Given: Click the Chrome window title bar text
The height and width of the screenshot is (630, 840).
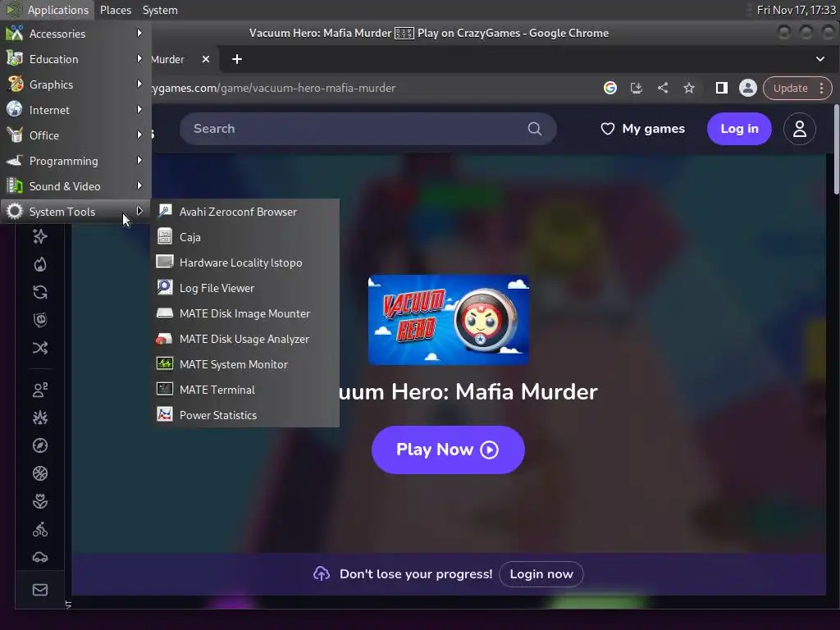Looking at the screenshot, I should [428, 33].
